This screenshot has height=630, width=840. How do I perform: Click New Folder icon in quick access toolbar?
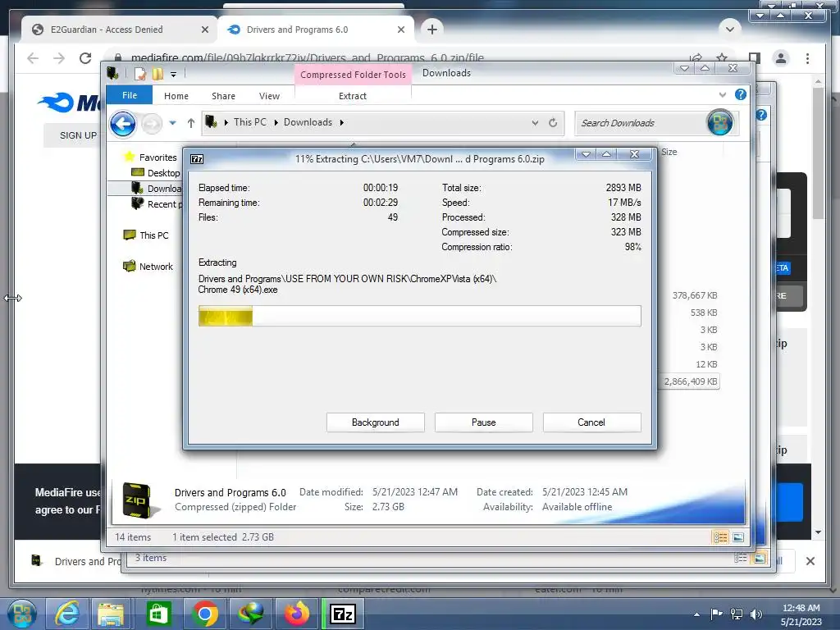pyautogui.click(x=157, y=74)
